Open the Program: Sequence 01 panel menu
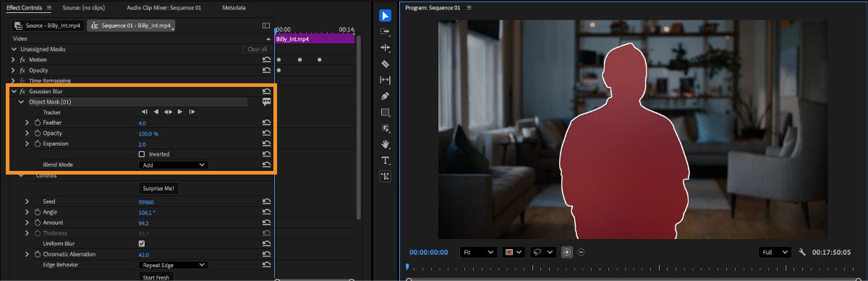This screenshot has height=281, width=868. (469, 8)
